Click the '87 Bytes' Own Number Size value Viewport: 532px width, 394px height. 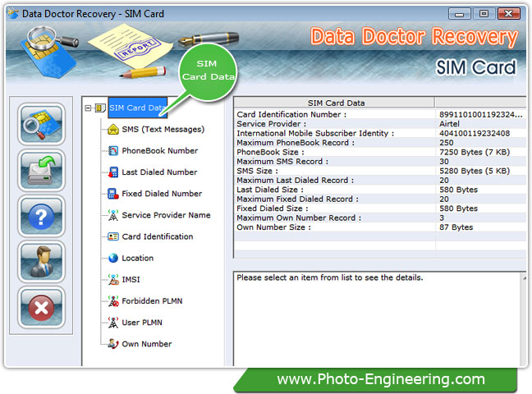click(x=456, y=227)
